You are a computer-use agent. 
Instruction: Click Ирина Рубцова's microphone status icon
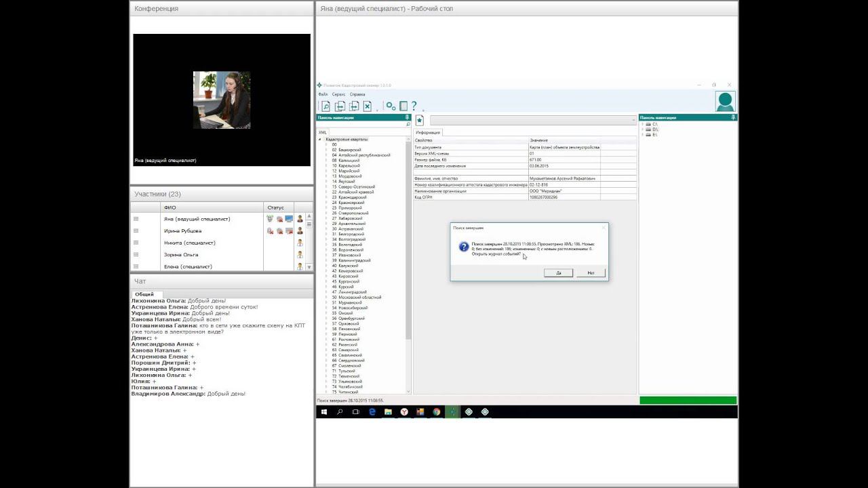pyautogui.click(x=270, y=231)
